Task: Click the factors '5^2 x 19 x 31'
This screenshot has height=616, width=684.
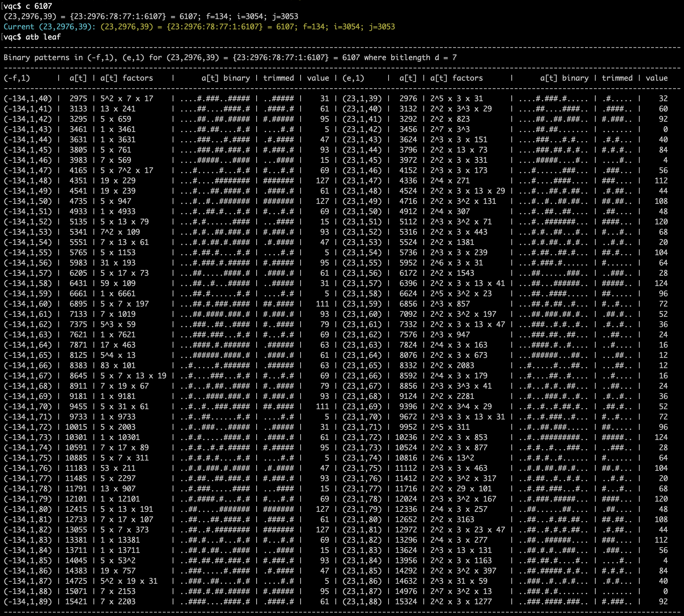Action: pyautogui.click(x=129, y=581)
